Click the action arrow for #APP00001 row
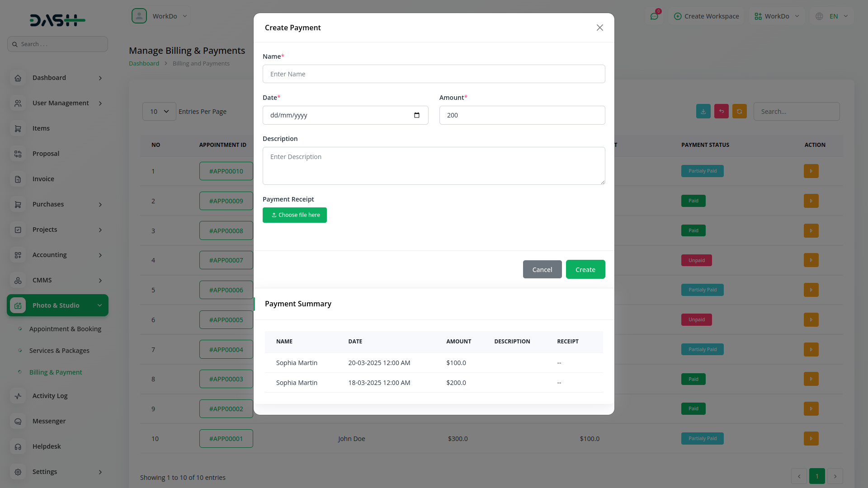This screenshot has width=868, height=488. tap(811, 438)
